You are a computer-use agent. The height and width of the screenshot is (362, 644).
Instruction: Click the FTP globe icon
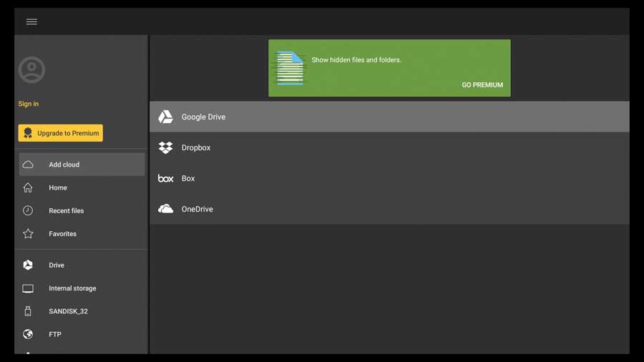[28, 334]
